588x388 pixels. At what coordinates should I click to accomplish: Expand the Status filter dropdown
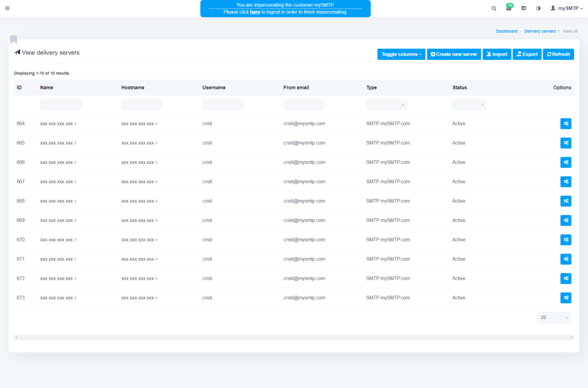(x=469, y=105)
